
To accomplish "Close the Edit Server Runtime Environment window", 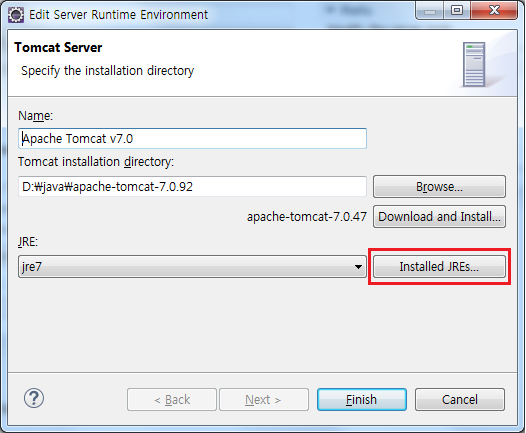I will (494, 10).
